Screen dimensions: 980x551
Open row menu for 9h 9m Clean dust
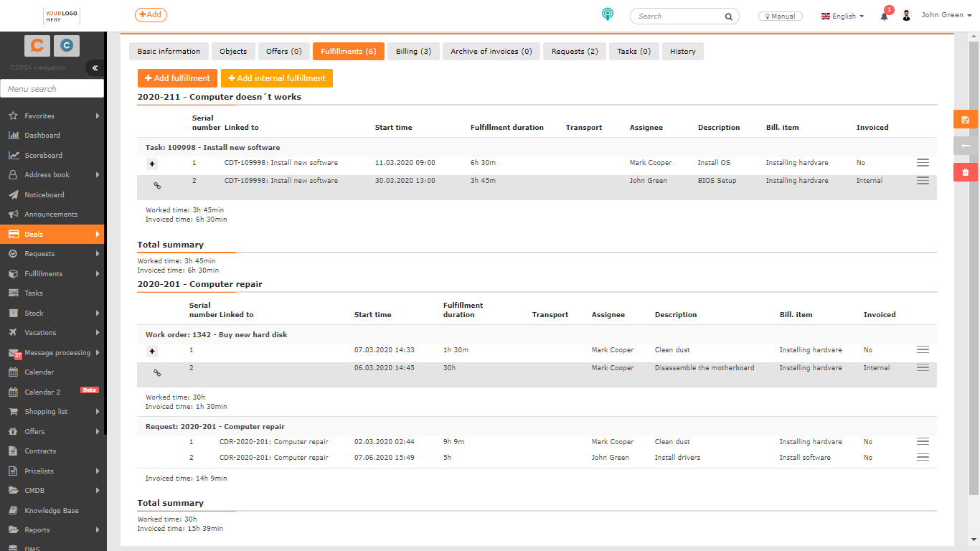pos(923,441)
